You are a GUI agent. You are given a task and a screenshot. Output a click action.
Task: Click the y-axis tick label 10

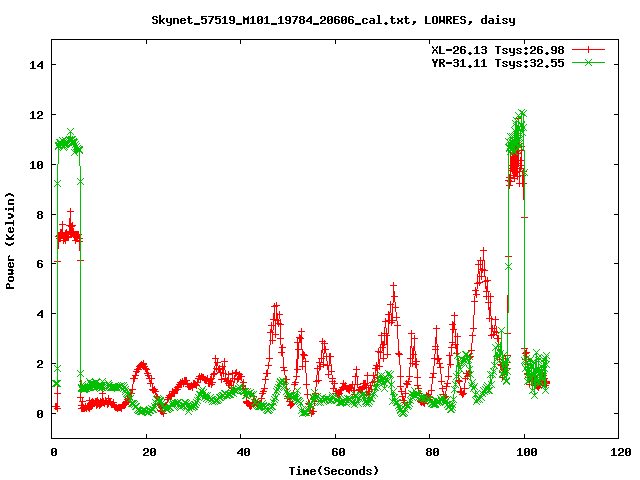pos(36,165)
